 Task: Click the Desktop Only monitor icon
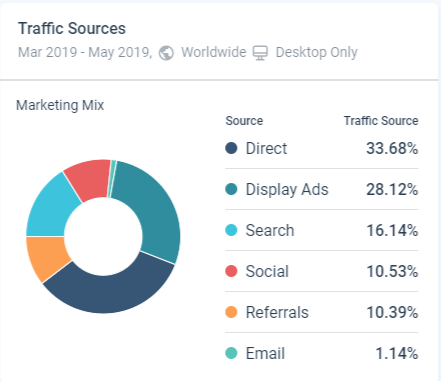click(260, 53)
